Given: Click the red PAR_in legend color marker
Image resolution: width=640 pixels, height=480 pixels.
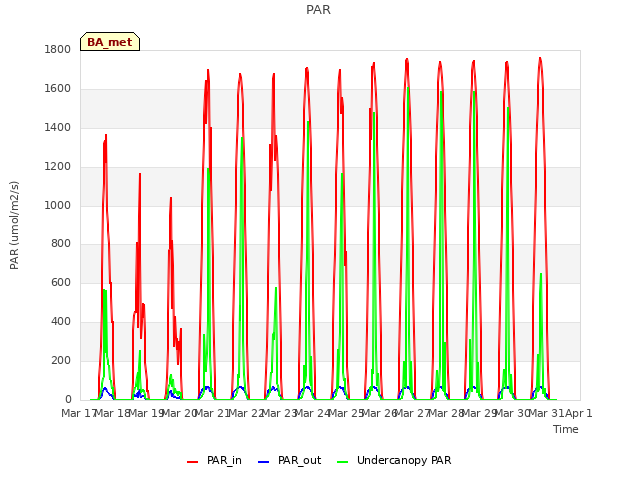Looking at the screenshot, I should tap(192, 462).
